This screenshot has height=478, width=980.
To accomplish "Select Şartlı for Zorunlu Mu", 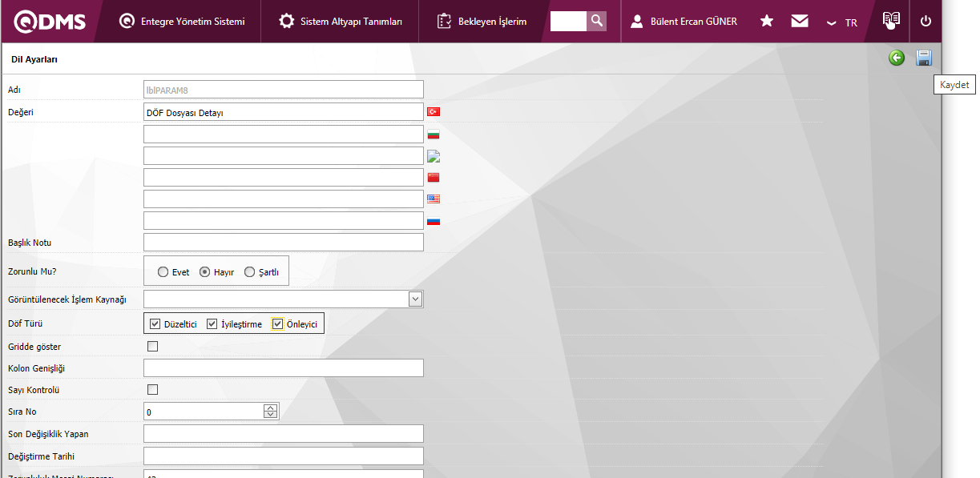I will (x=249, y=272).
